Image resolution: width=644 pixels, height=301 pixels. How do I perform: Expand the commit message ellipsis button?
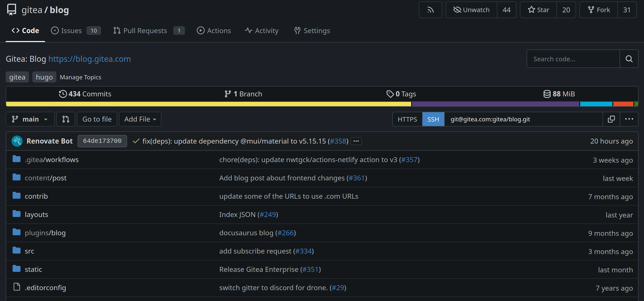(x=356, y=141)
